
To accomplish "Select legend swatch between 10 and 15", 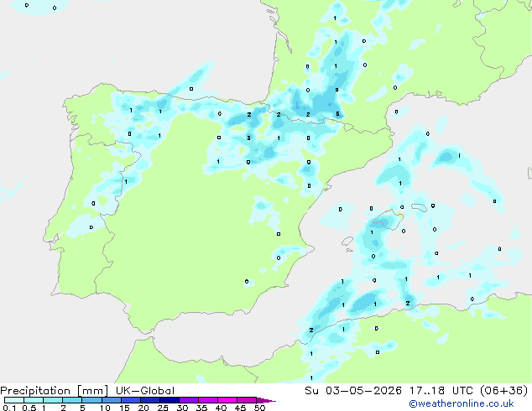I will tap(112, 400).
